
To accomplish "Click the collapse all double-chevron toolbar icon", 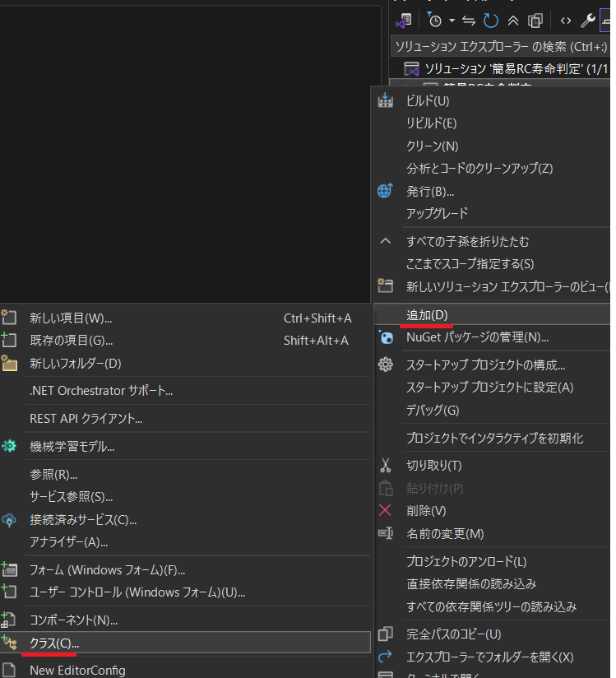I will pyautogui.click(x=512, y=21).
